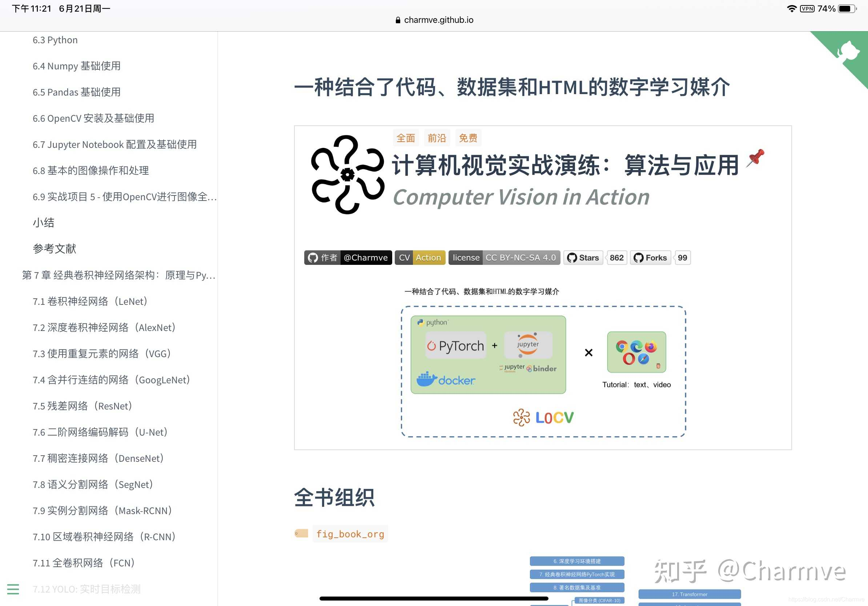The height and width of the screenshot is (606, 868).
Task: Click the page heading 一种结合了代码、数据集和HTML的数字学习媒介
Action: (x=512, y=87)
